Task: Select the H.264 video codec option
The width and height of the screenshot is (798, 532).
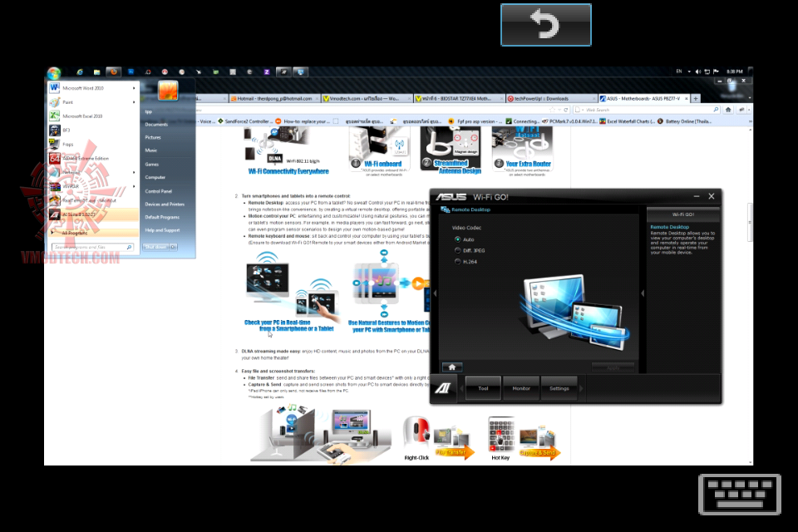Action: (457, 262)
